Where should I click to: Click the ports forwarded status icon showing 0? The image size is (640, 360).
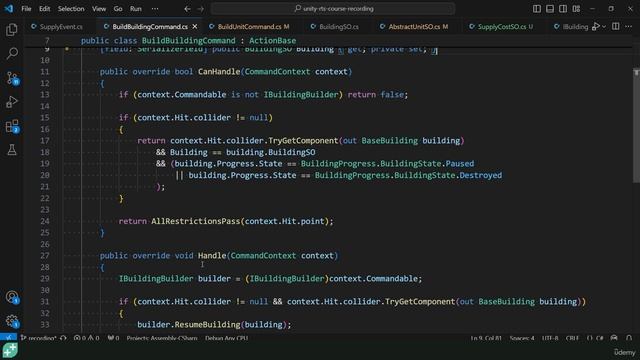tap(113, 338)
